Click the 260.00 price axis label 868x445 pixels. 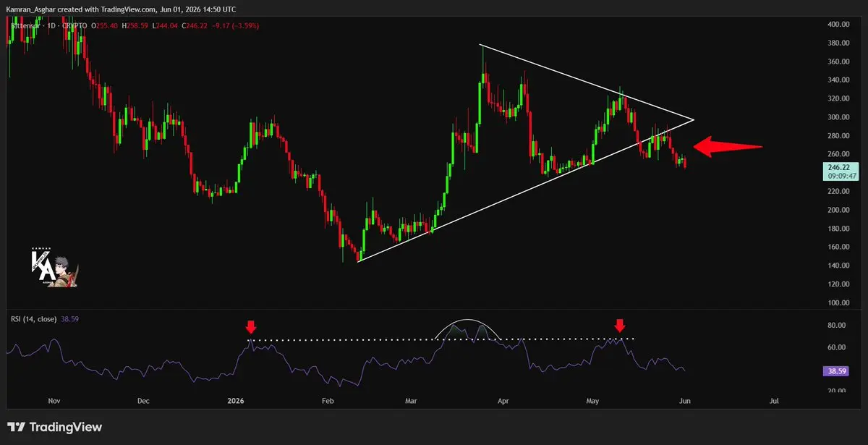(840, 154)
